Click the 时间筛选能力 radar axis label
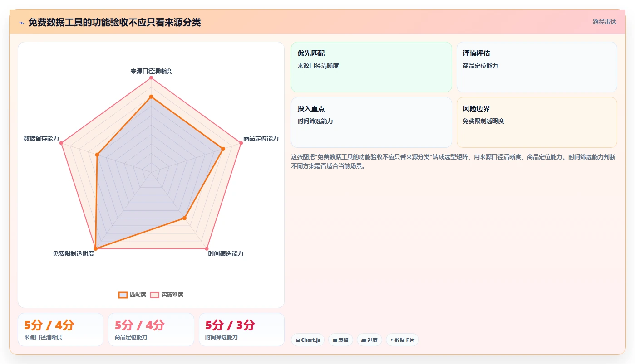This screenshot has height=364, width=635. [x=226, y=253]
